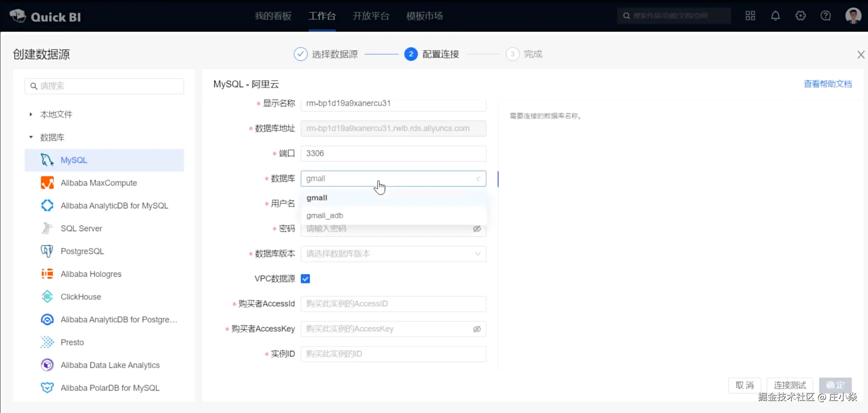Open the settings gear icon
This screenshot has height=413, width=868.
tap(800, 16)
